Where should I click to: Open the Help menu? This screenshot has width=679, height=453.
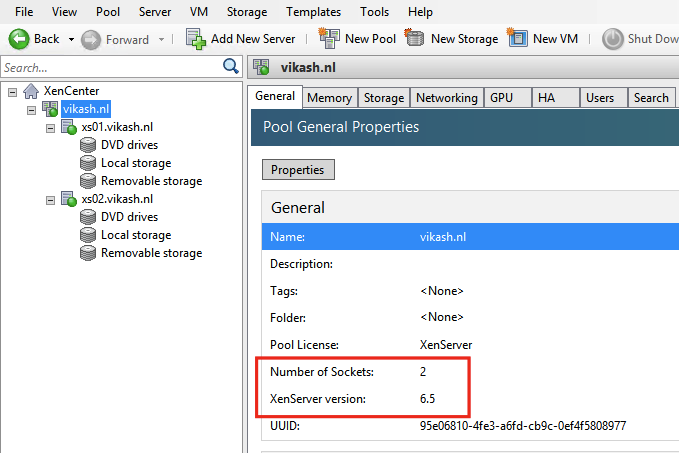coord(420,12)
